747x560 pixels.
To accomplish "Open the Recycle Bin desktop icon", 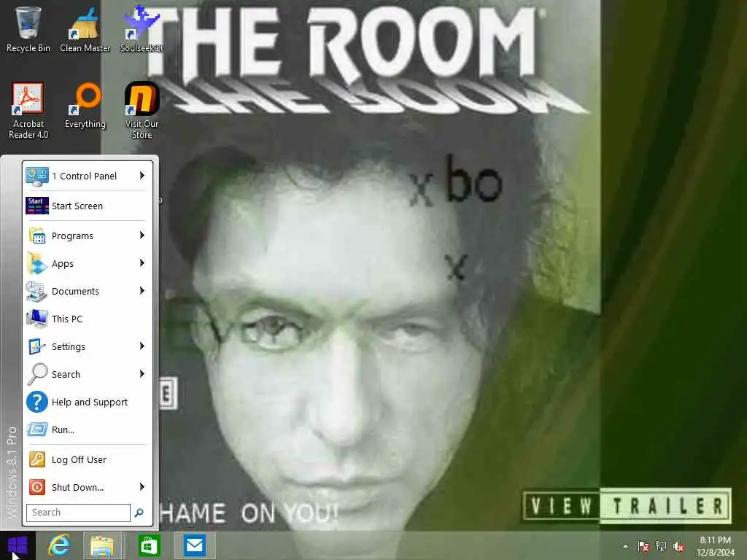I will point(28,28).
